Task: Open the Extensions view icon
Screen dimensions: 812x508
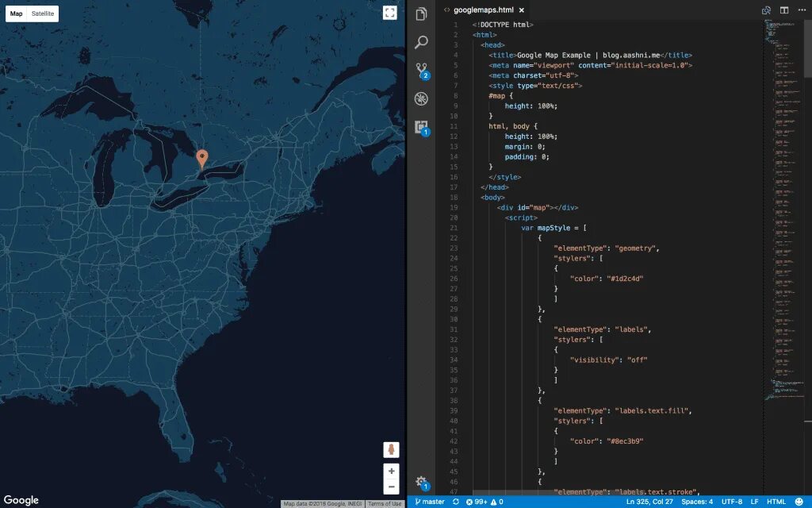Action: pyautogui.click(x=422, y=128)
